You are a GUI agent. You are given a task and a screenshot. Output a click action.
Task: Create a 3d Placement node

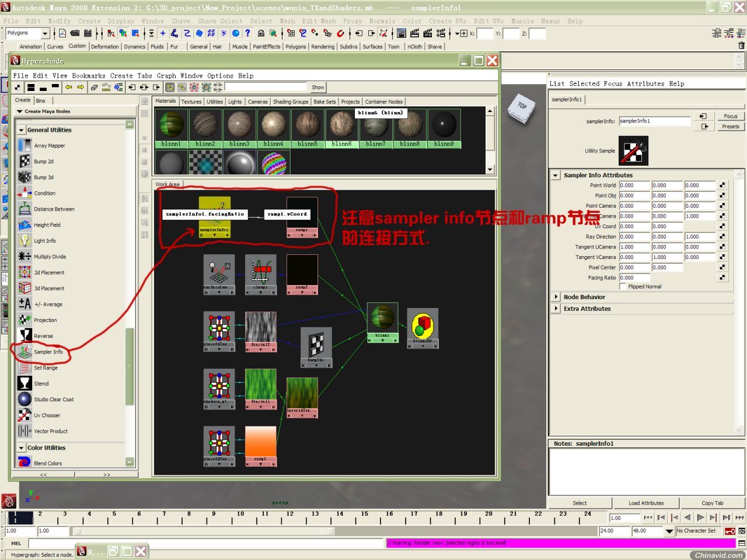(41, 288)
